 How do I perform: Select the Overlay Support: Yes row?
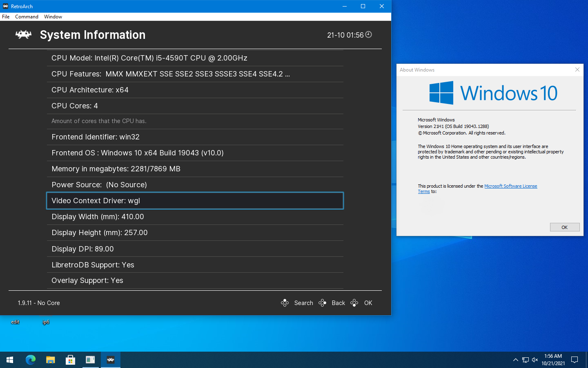point(195,280)
